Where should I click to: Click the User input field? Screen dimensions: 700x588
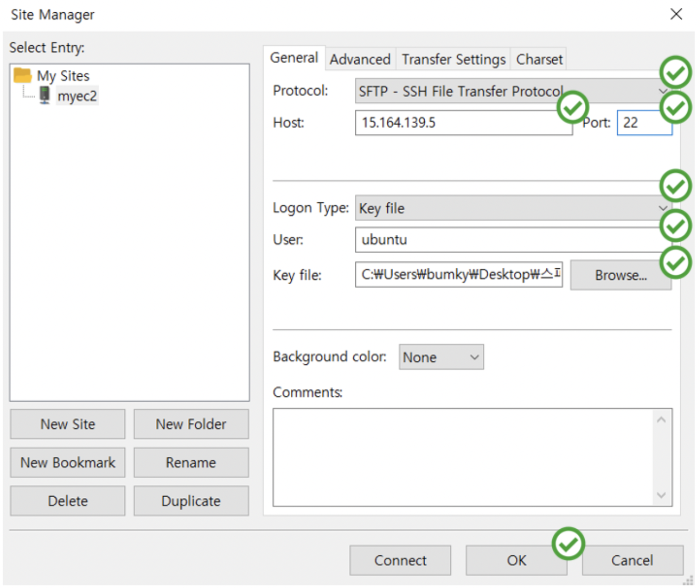pyautogui.click(x=513, y=240)
